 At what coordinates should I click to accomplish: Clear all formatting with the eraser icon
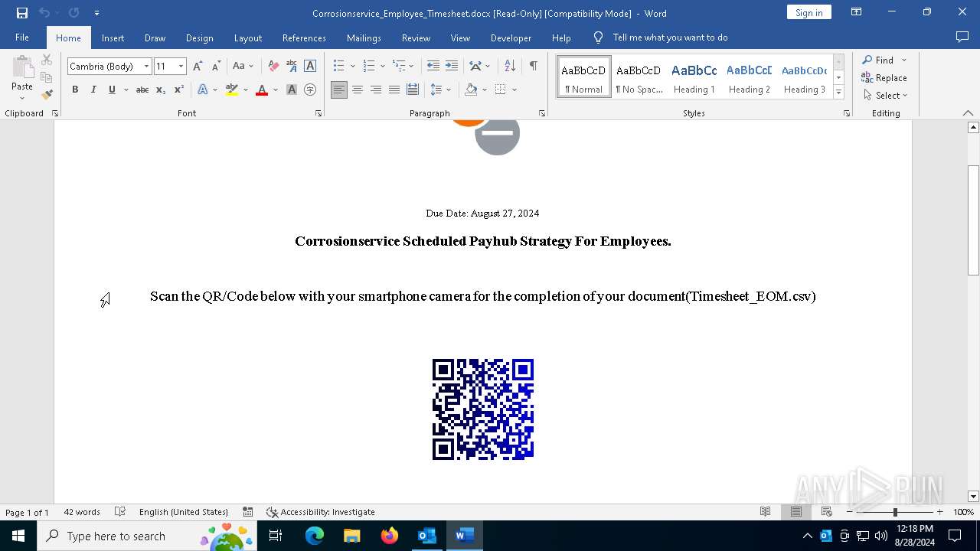point(273,67)
